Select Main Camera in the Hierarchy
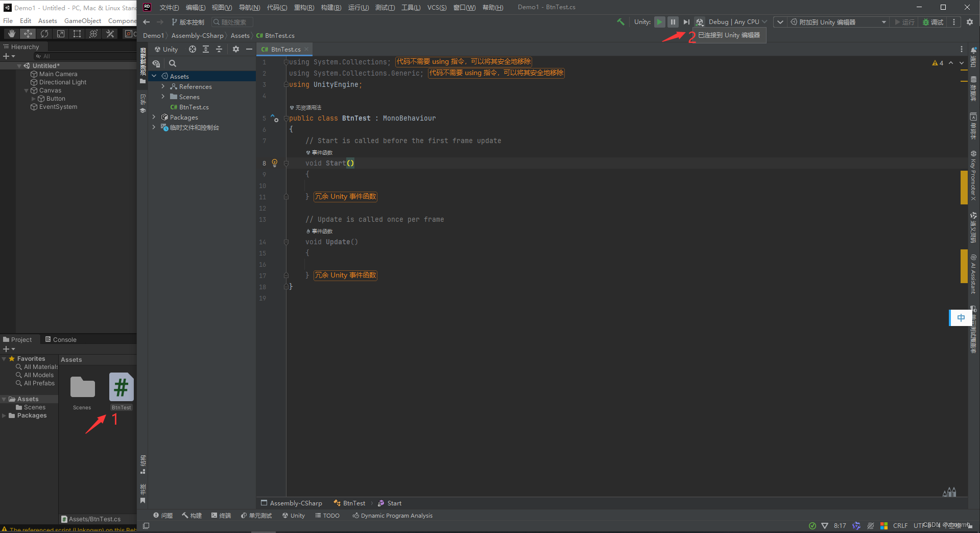The height and width of the screenshot is (533, 980). point(58,74)
